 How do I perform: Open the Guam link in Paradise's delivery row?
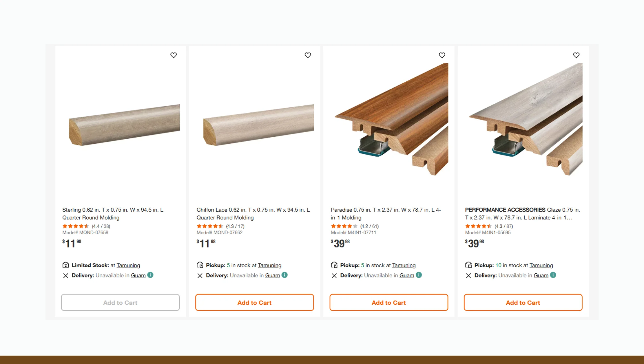406,275
